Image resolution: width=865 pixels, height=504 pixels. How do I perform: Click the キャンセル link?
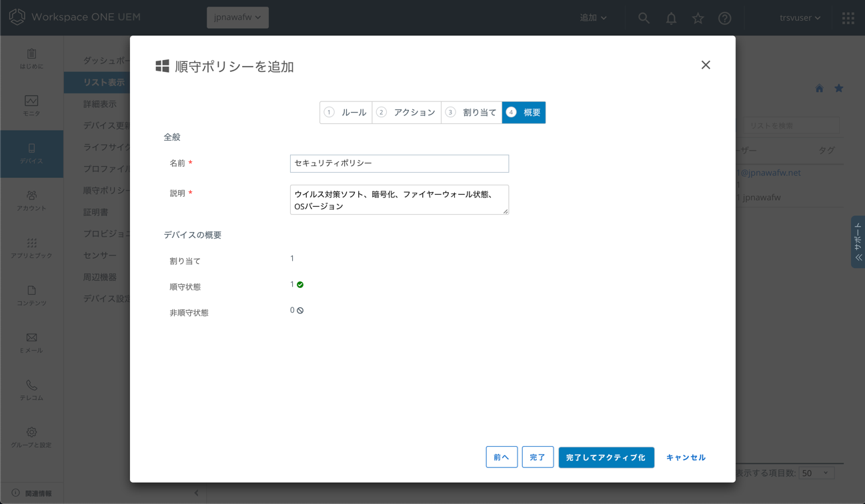pyautogui.click(x=686, y=457)
